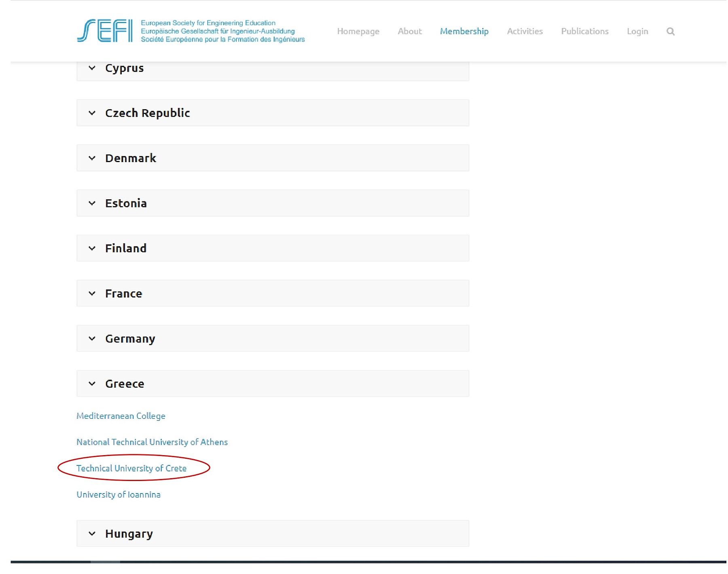Image resolution: width=728 pixels, height=574 pixels.
Task: Open the Publications menu
Action: [x=584, y=31]
